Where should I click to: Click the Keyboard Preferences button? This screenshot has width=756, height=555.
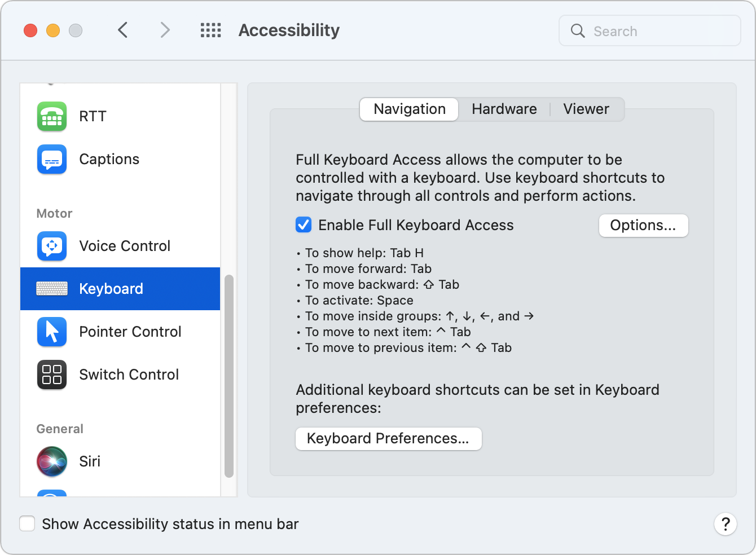[388, 438]
